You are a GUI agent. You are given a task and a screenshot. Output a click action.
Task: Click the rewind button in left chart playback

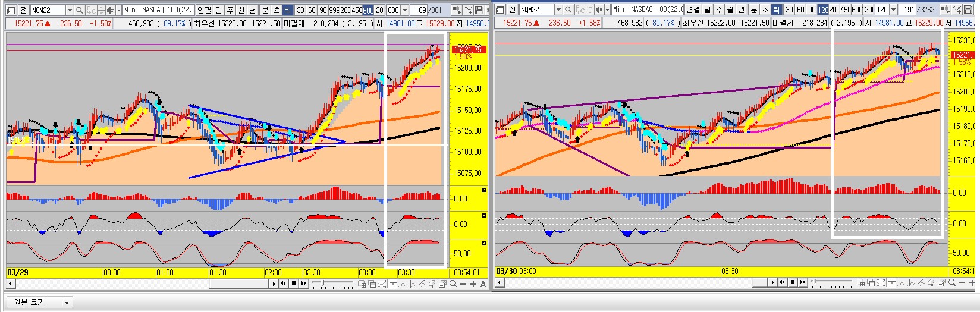[x=283, y=284]
